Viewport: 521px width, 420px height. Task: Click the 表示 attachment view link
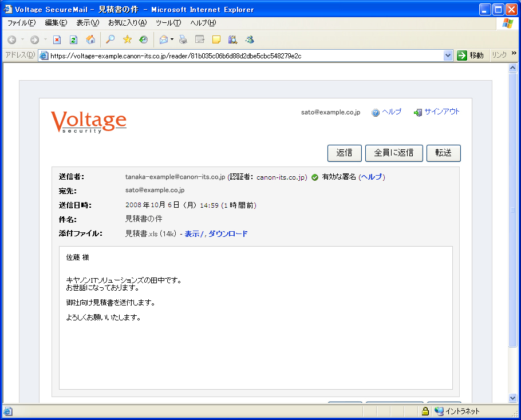pos(192,234)
